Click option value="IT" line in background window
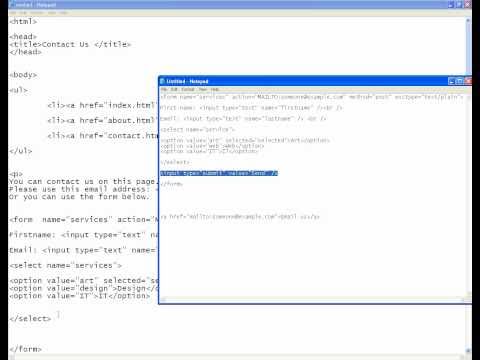This screenshot has width=480, height=360. point(80,296)
